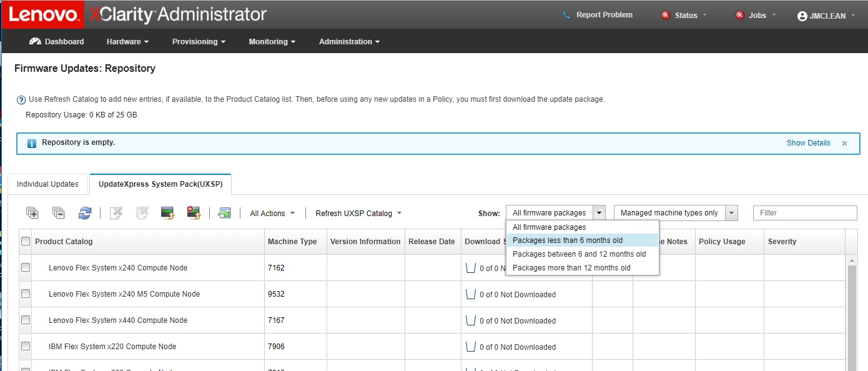This screenshot has width=868, height=371.
Task: Click download status icon for machine type 7167
Action: click(x=471, y=320)
